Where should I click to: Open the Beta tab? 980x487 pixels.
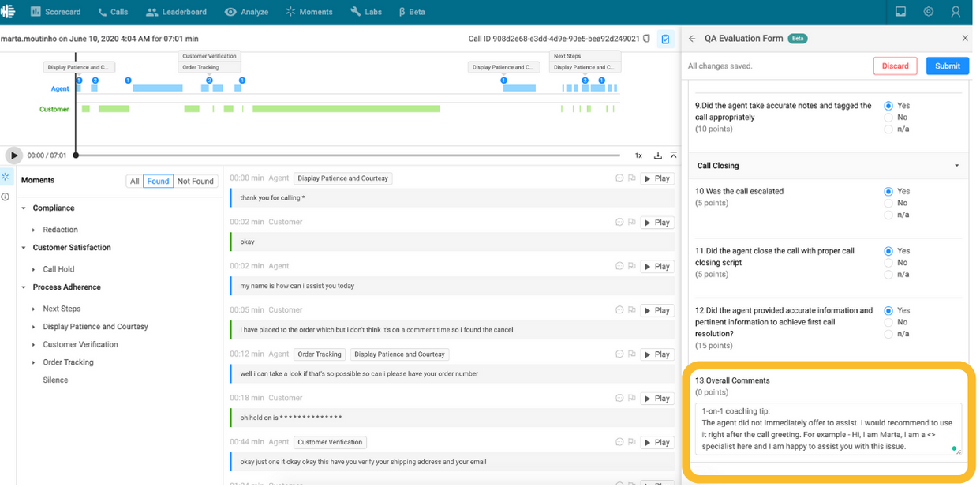pyautogui.click(x=412, y=12)
